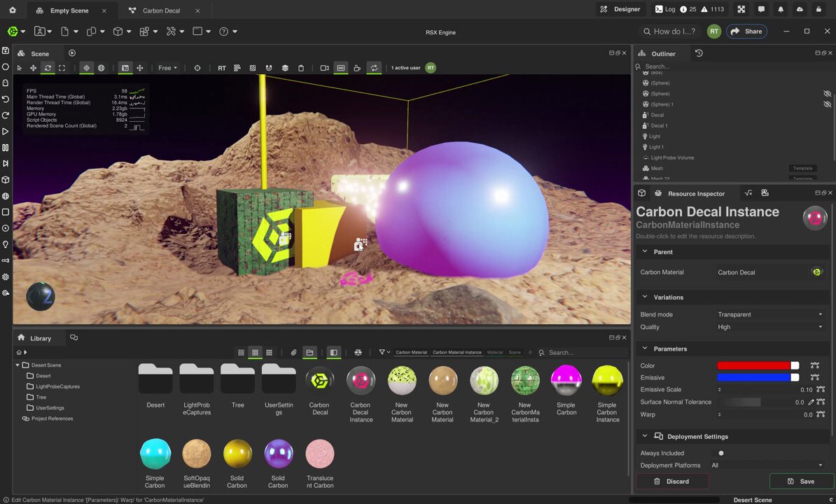Click the Discard button
The image size is (836, 504).
671,481
